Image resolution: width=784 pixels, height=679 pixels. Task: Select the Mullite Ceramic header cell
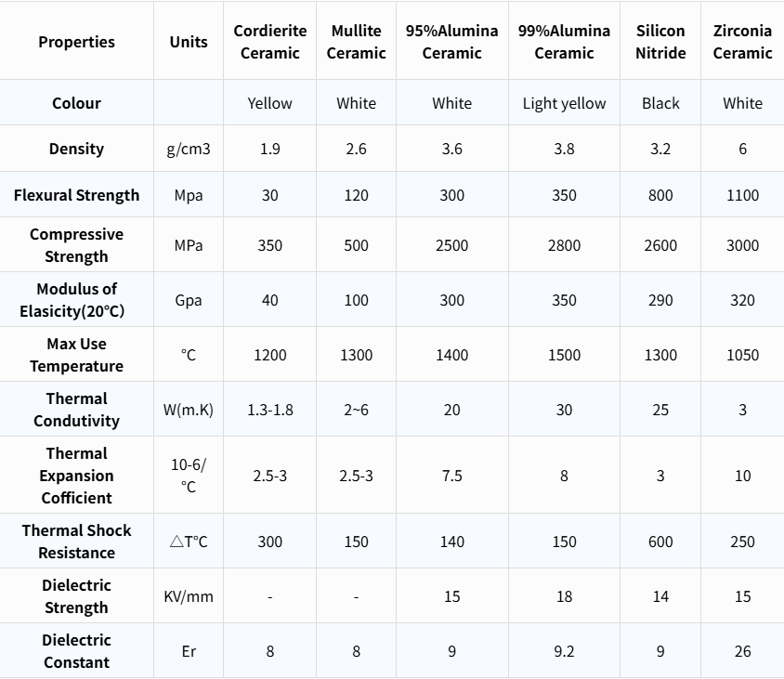pyautogui.click(x=357, y=42)
